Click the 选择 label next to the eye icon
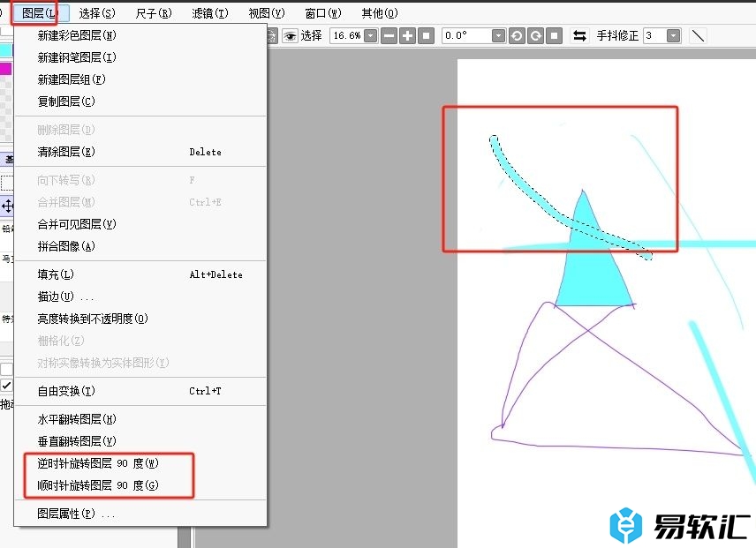The width and height of the screenshot is (756, 548). (x=312, y=35)
